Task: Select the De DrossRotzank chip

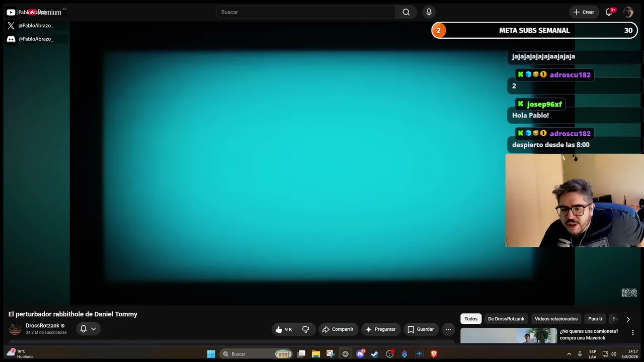Action: tap(506, 319)
